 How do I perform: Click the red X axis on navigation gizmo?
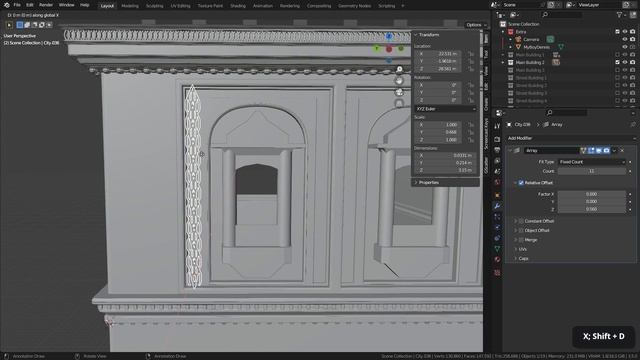click(389, 49)
